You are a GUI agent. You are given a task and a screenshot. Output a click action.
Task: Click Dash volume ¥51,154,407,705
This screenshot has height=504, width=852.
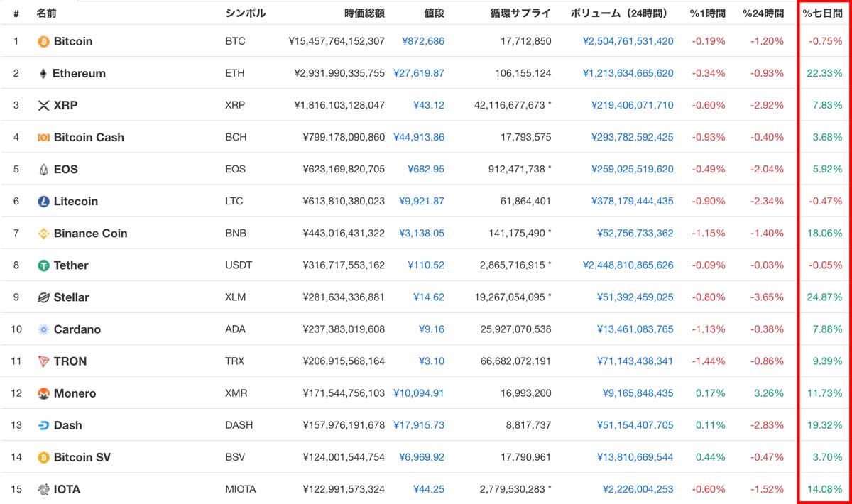coord(635,425)
